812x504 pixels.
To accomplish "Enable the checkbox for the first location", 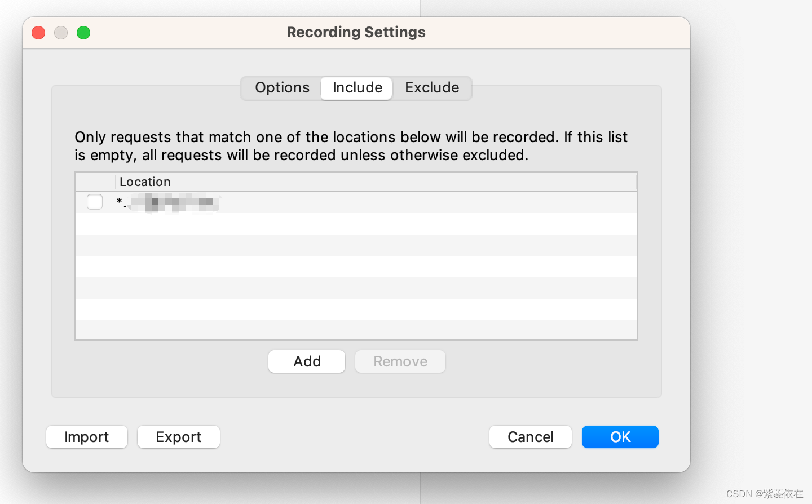I will [95, 202].
